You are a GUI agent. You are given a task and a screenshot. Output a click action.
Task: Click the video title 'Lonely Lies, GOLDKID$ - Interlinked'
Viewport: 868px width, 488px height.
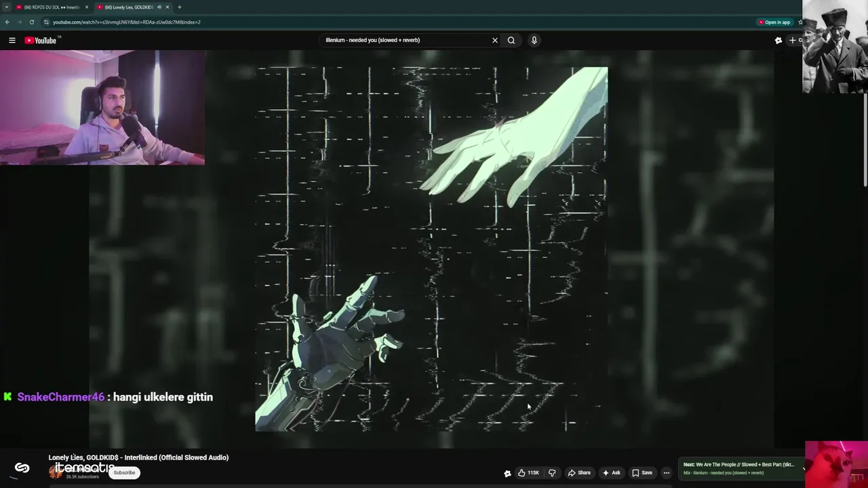tap(138, 457)
